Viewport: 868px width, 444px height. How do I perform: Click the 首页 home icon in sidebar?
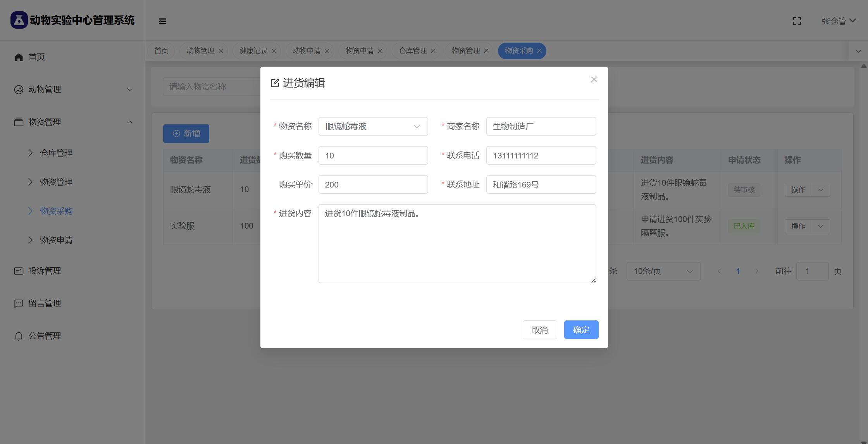(x=19, y=57)
